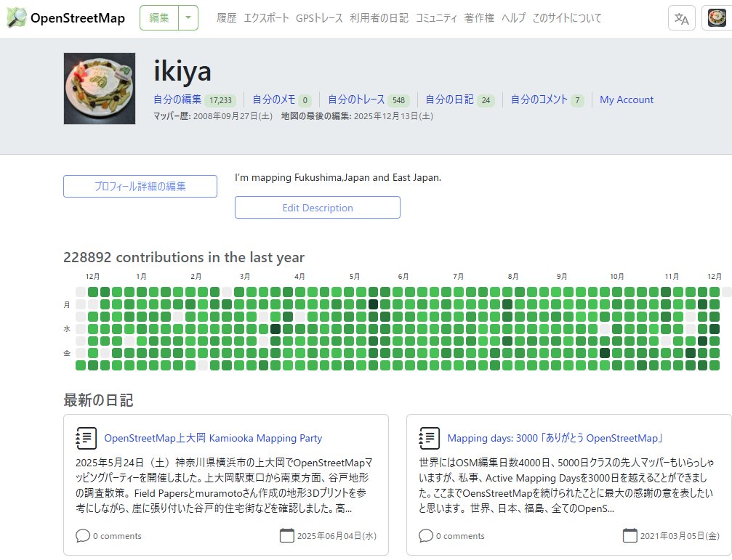Viewport: 732px width, 560px height.
Task: Click the 編集 edit button
Action: (159, 17)
